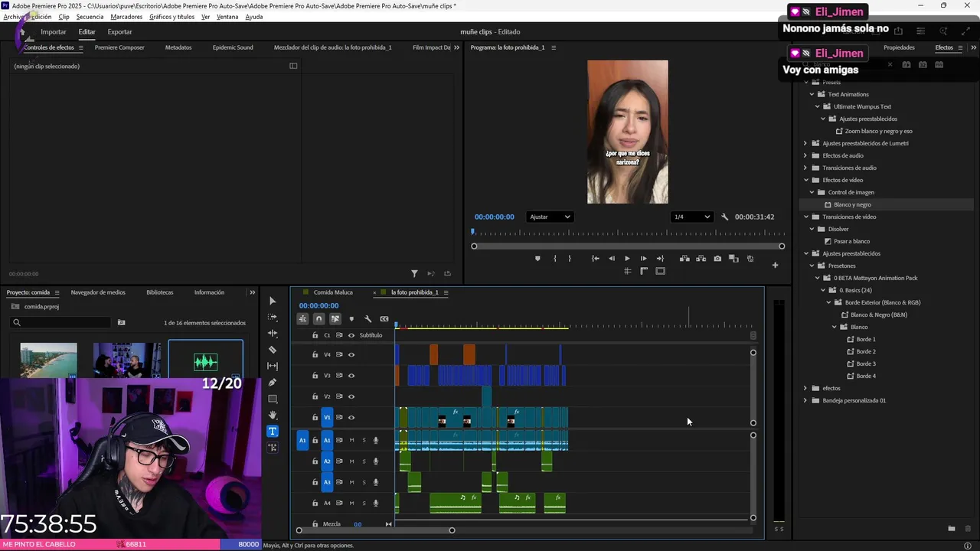Hide track V4 using its eye icon
The image size is (980, 551).
[x=351, y=354]
